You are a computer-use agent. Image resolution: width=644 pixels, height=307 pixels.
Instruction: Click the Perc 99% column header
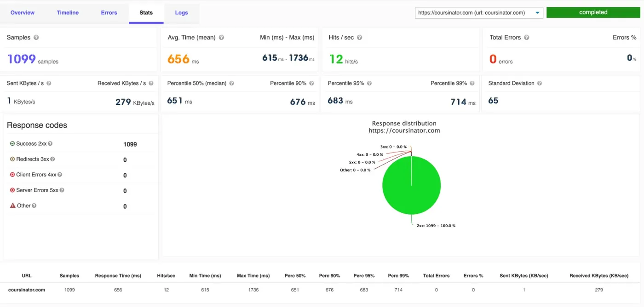click(x=398, y=276)
